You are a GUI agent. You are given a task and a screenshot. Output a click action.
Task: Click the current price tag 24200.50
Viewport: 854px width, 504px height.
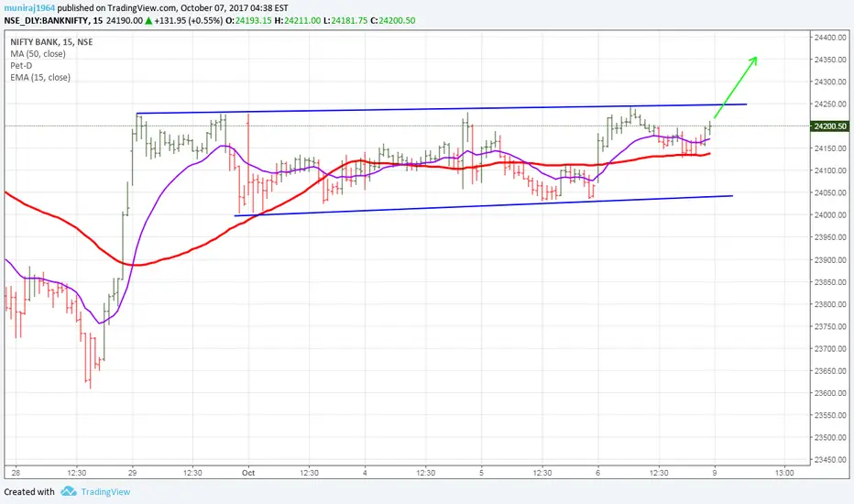[x=830, y=126]
